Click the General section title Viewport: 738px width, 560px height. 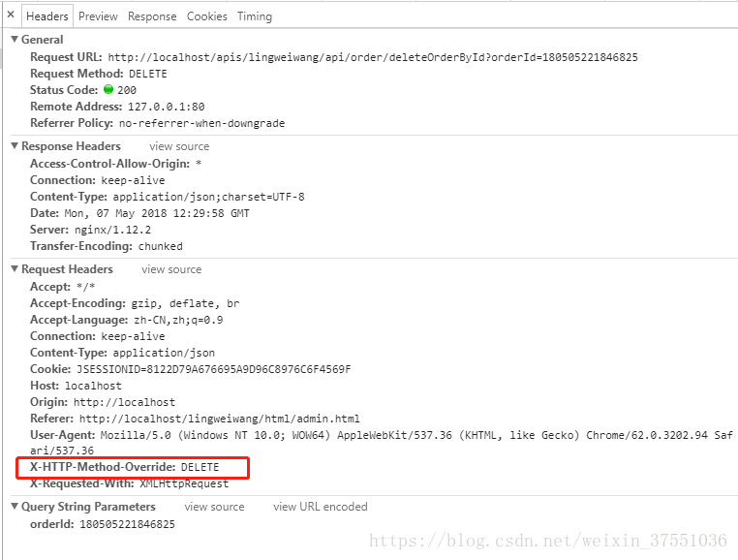click(42, 40)
